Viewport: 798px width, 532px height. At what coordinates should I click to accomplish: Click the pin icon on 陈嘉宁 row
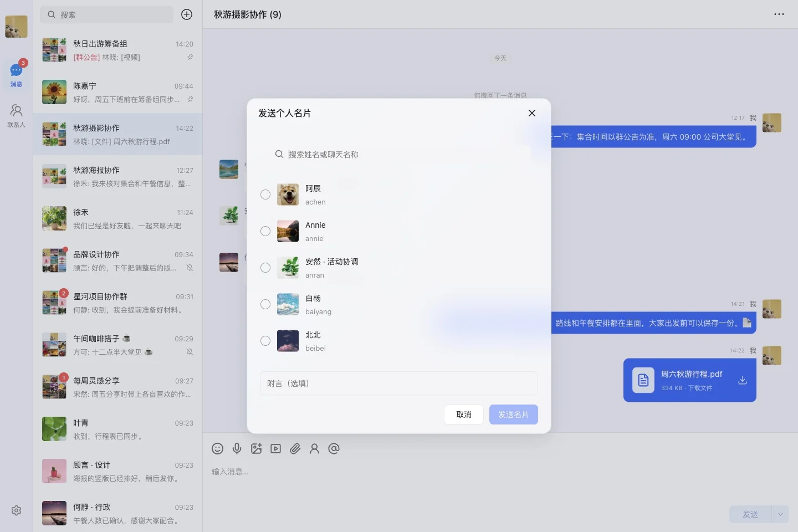[190, 99]
